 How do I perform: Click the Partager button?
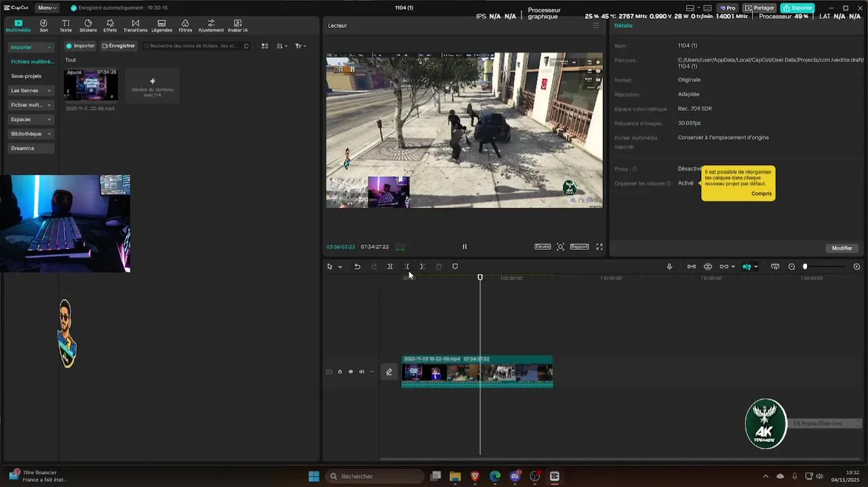coord(759,7)
